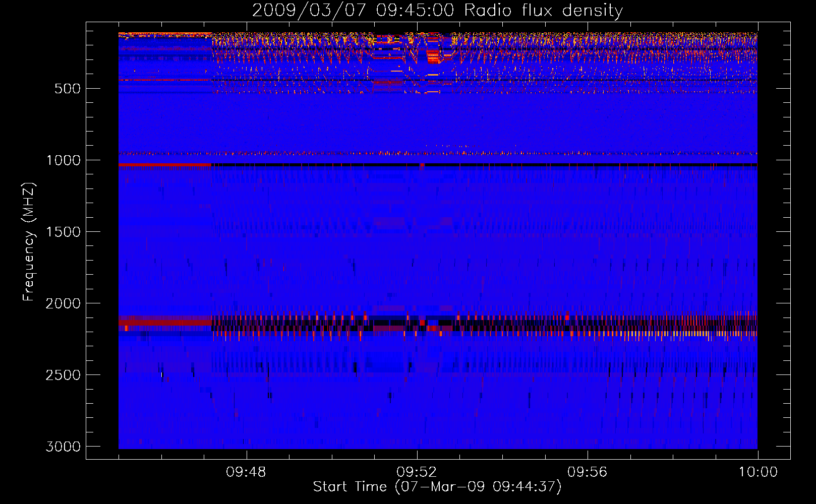
Task: Click the 500 frequency tick label
Action: point(68,89)
